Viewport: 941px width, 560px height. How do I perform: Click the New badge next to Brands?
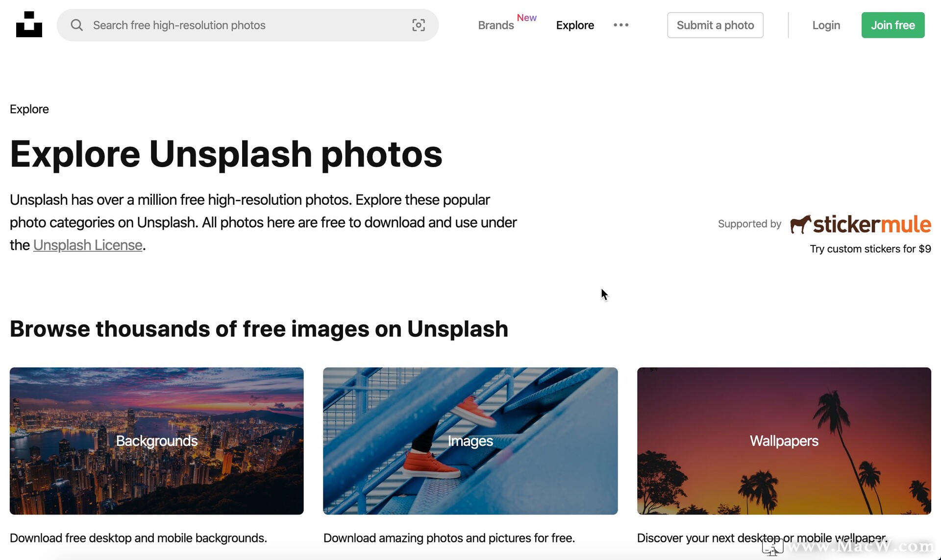(x=526, y=17)
